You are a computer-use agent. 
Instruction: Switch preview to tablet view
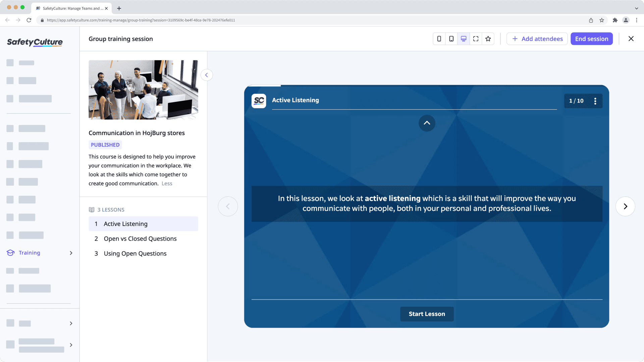pyautogui.click(x=451, y=39)
